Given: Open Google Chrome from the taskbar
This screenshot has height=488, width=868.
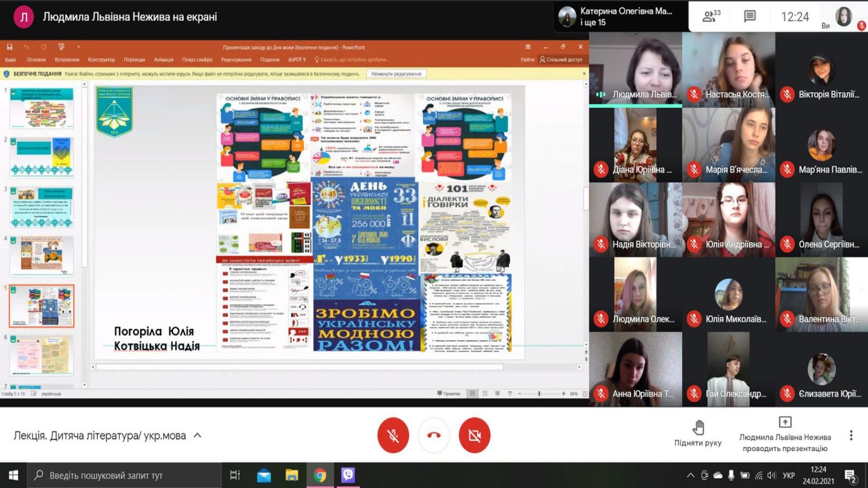Looking at the screenshot, I should coord(320,476).
